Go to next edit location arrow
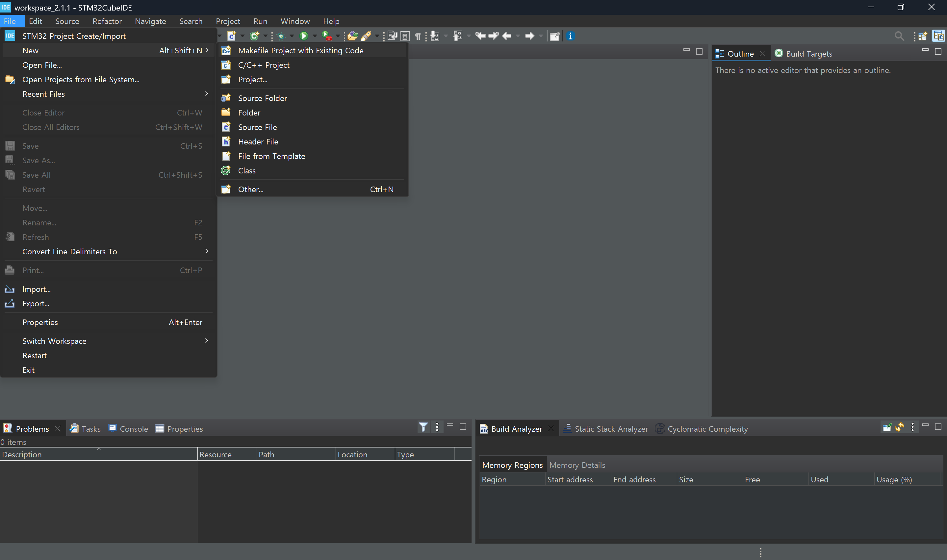Image resolution: width=947 pixels, height=560 pixels. [494, 36]
